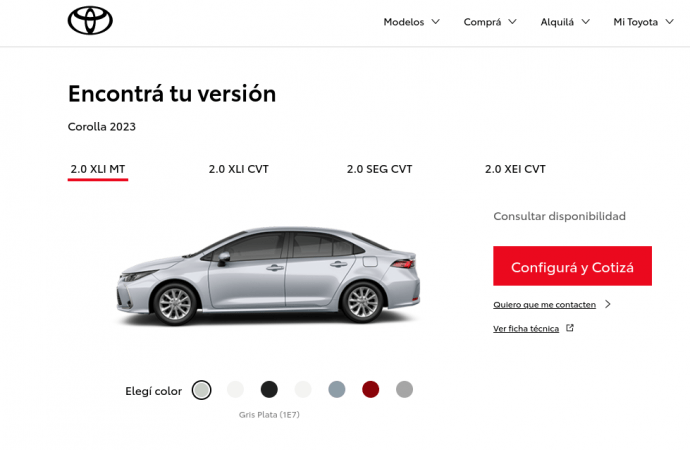Image resolution: width=690 pixels, height=450 pixels.
Task: Click the arrow next to Quiero que me contacten
Action: (x=608, y=304)
